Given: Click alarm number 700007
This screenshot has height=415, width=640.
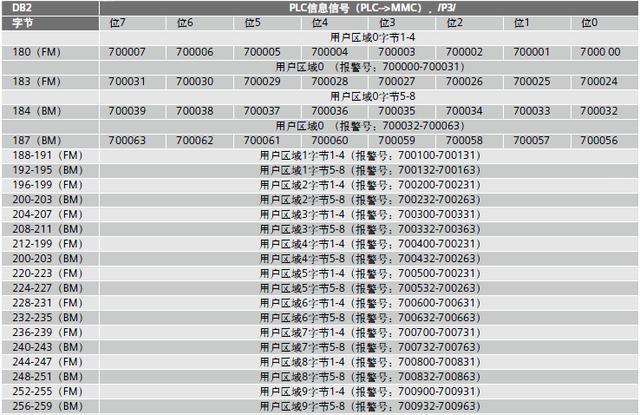Looking at the screenshot, I should [127, 52].
